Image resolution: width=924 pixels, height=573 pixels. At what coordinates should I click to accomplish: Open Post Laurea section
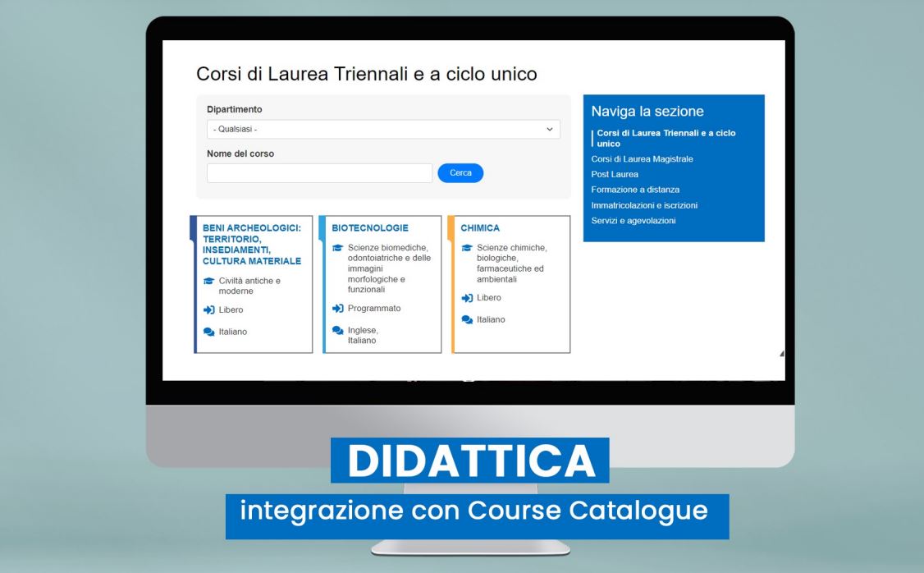point(615,174)
